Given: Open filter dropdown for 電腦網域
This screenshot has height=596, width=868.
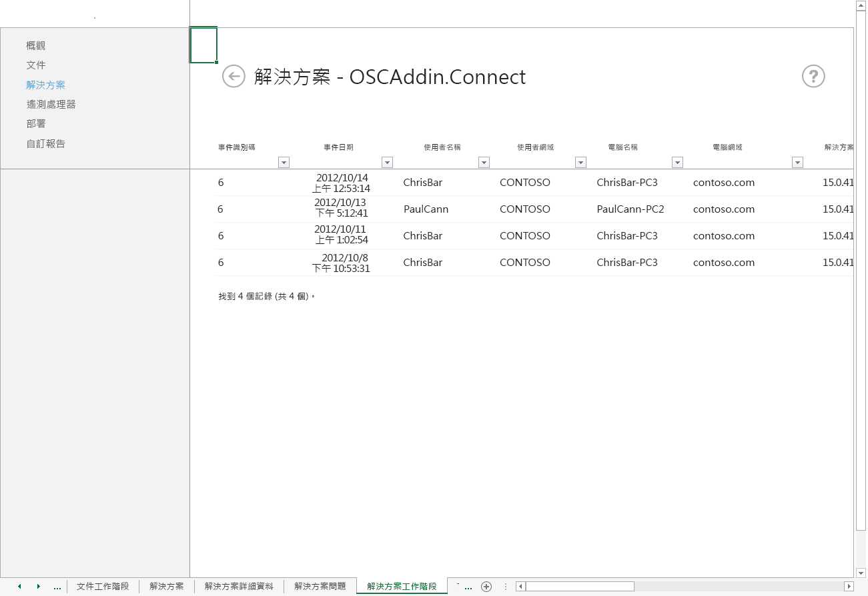Looking at the screenshot, I should 797,162.
